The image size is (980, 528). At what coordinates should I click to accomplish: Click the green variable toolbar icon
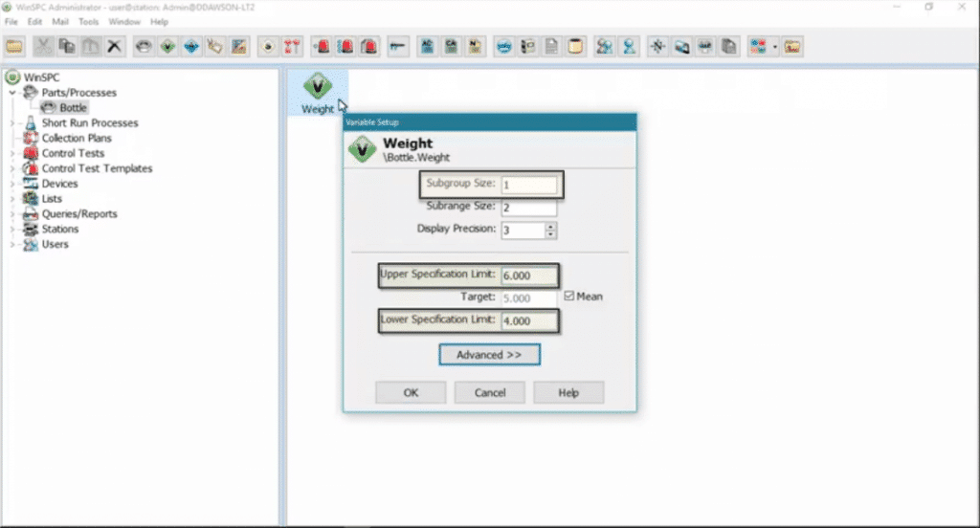167,46
